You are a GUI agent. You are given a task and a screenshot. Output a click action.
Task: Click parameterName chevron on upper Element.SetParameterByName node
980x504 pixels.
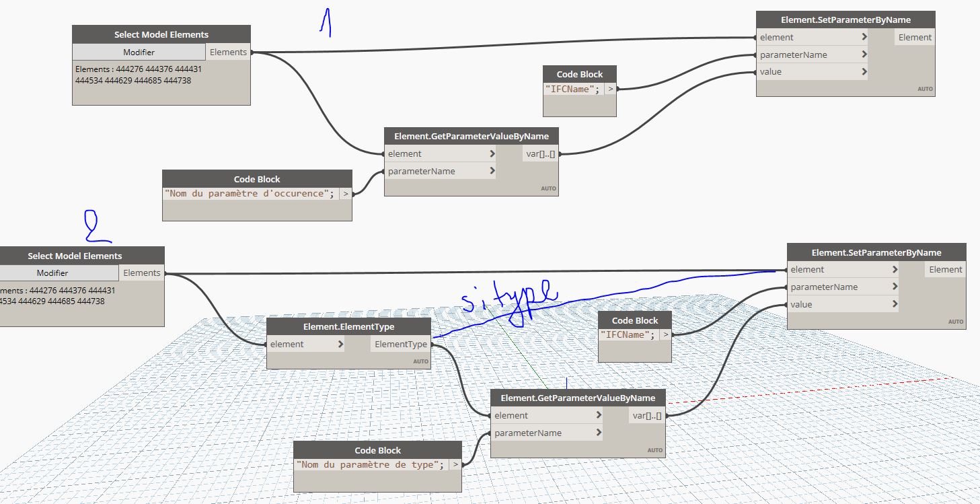[x=864, y=55]
